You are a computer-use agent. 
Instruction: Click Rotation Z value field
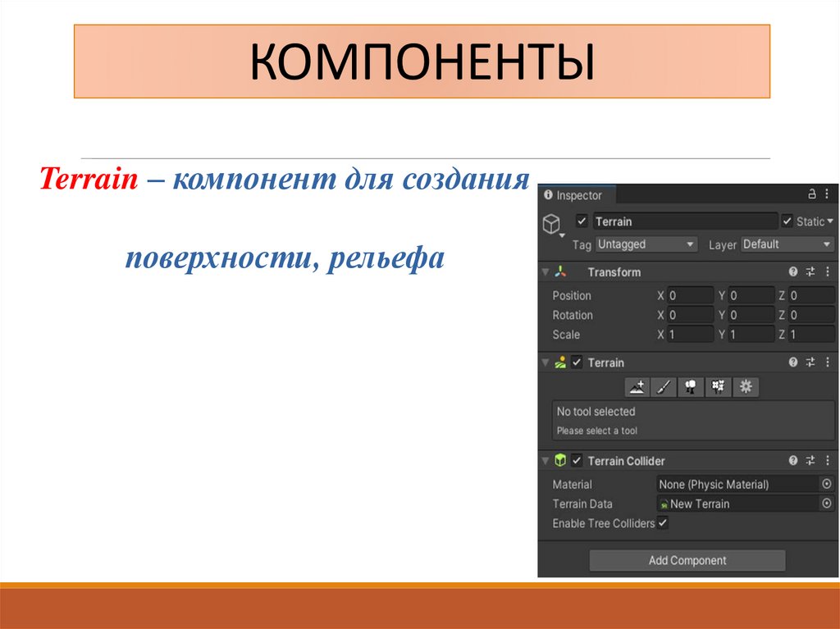(x=811, y=315)
